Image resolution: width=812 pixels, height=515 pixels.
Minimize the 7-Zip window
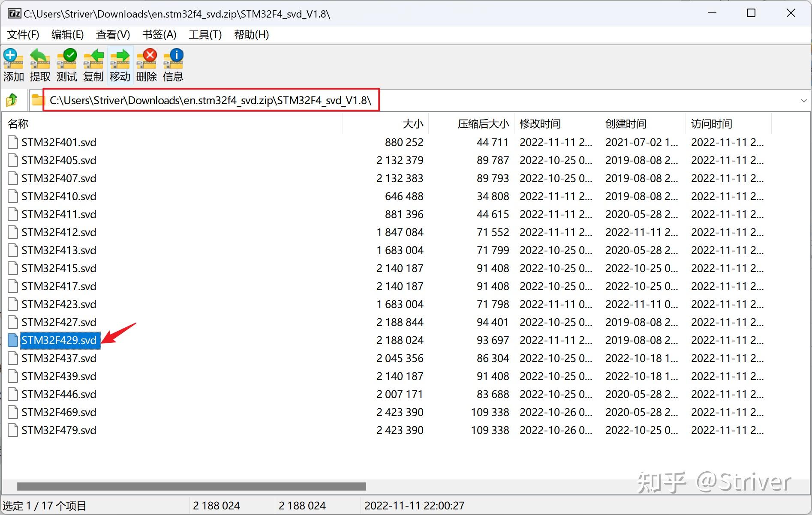pos(712,13)
